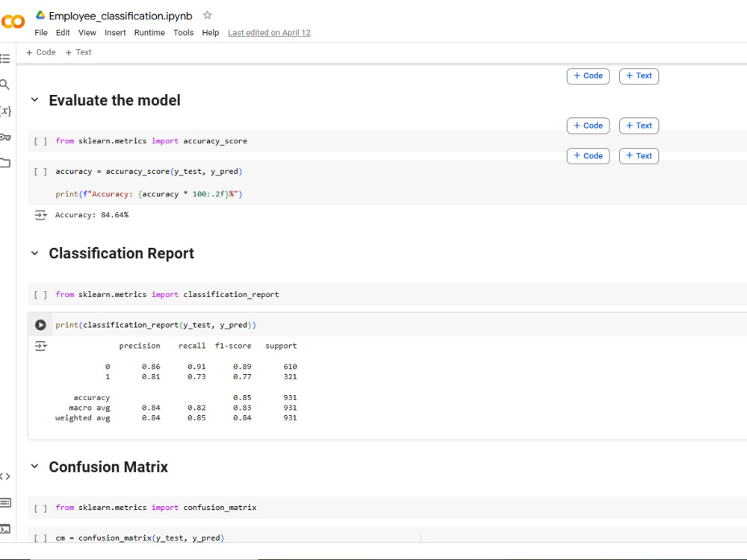Open the terminal icon
The height and width of the screenshot is (560, 747).
point(4,529)
